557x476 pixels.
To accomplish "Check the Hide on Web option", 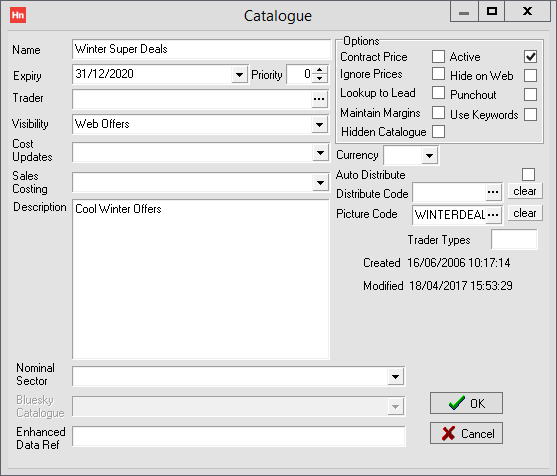I will 530,75.
